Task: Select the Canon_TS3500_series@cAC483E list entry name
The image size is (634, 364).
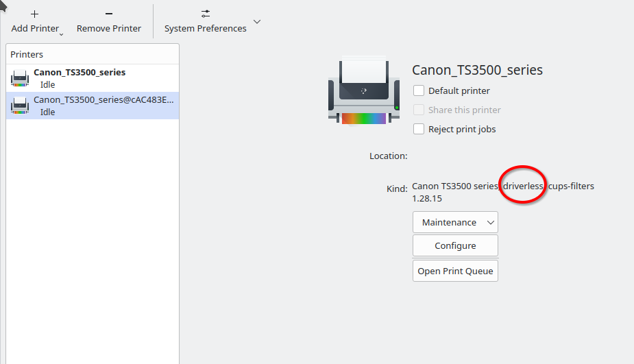Action: pos(103,99)
